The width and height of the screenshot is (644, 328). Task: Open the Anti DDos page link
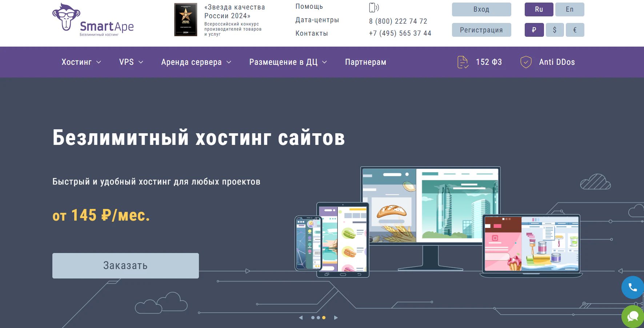click(x=557, y=62)
